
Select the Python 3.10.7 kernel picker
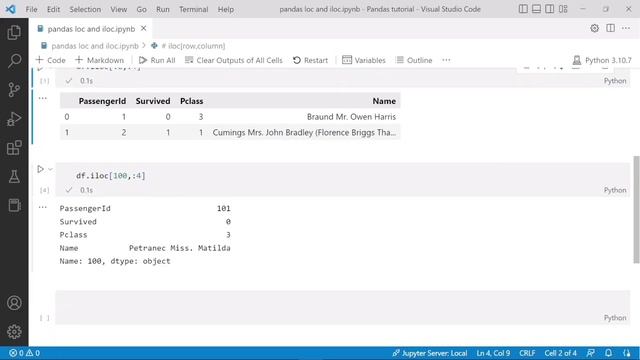602,60
